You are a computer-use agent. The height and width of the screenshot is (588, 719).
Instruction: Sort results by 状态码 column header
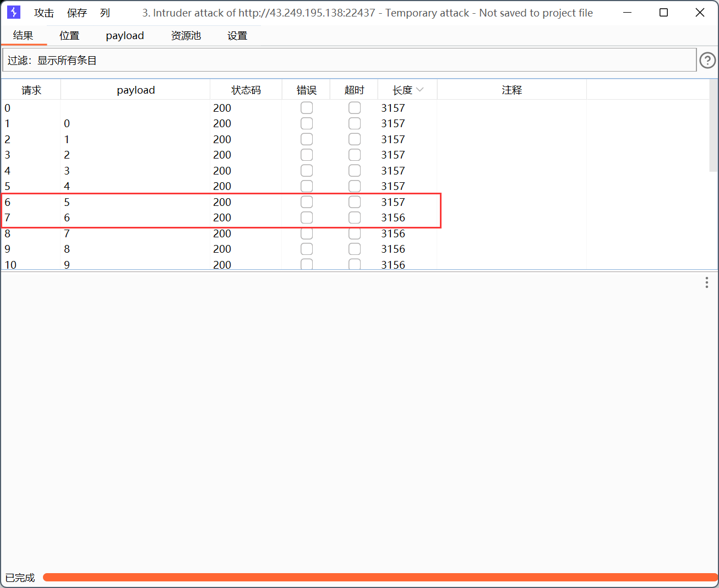click(x=246, y=90)
